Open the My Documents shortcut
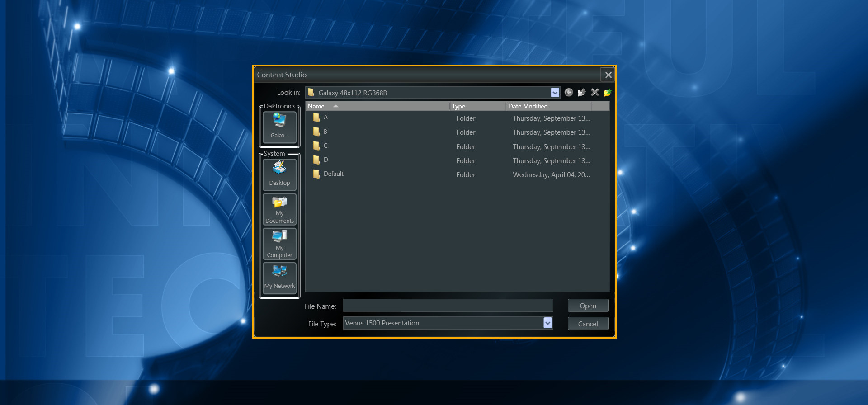This screenshot has width=868, height=405. [279, 209]
